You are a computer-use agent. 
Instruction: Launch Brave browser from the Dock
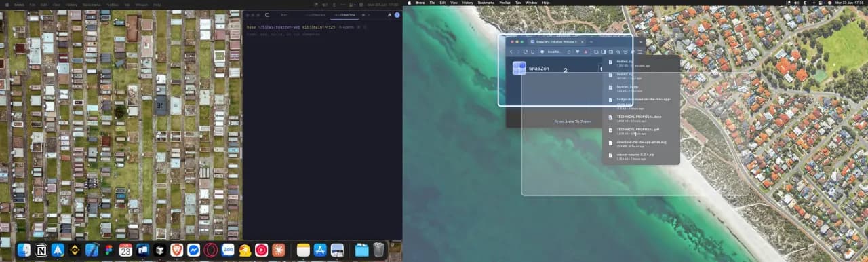(x=176, y=250)
